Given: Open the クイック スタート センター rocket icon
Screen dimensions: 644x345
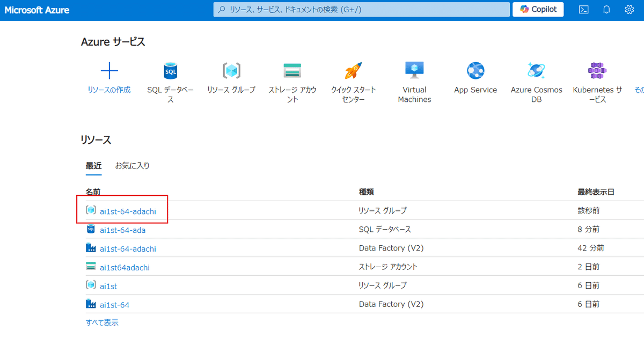Looking at the screenshot, I should click(354, 70).
